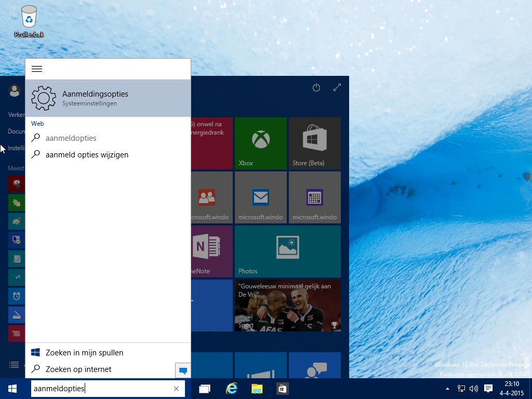Click the user account avatar

pyautogui.click(x=14, y=90)
